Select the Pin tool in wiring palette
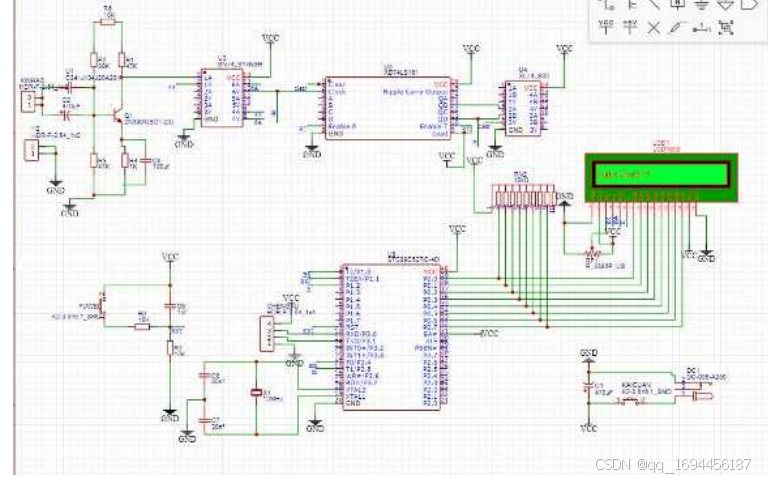Viewport: 768px width, 478px height. [x=701, y=28]
